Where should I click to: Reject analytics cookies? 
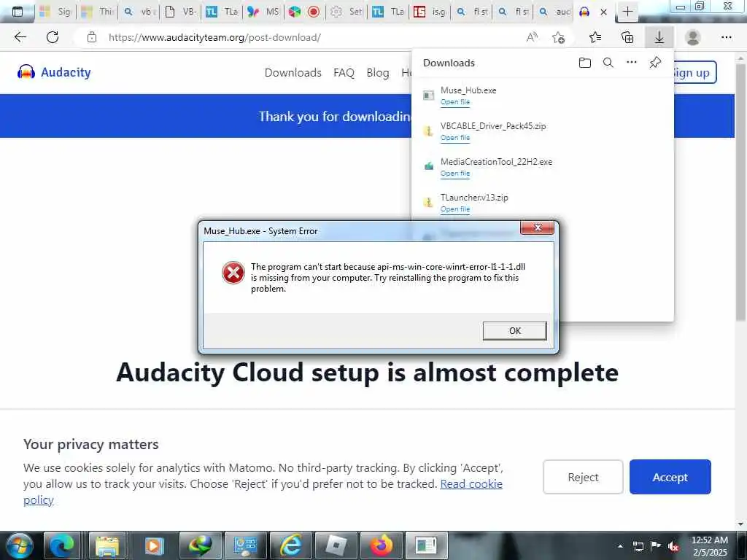click(x=583, y=477)
